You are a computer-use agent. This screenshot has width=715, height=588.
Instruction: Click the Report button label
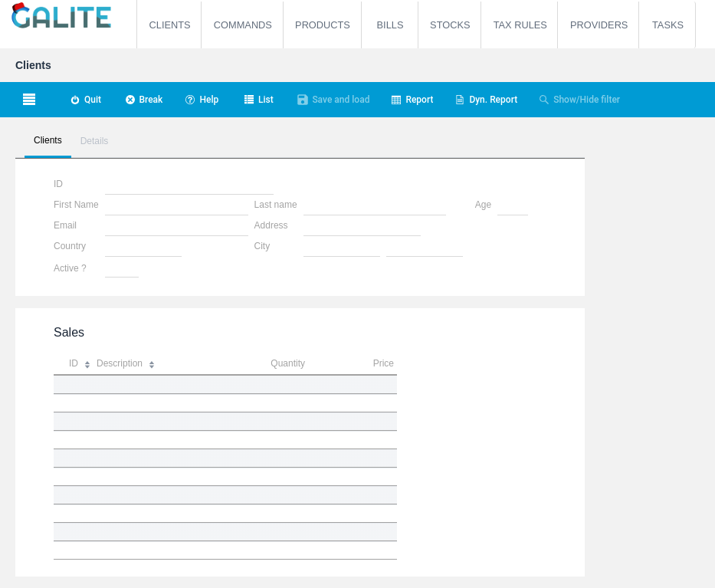click(419, 100)
